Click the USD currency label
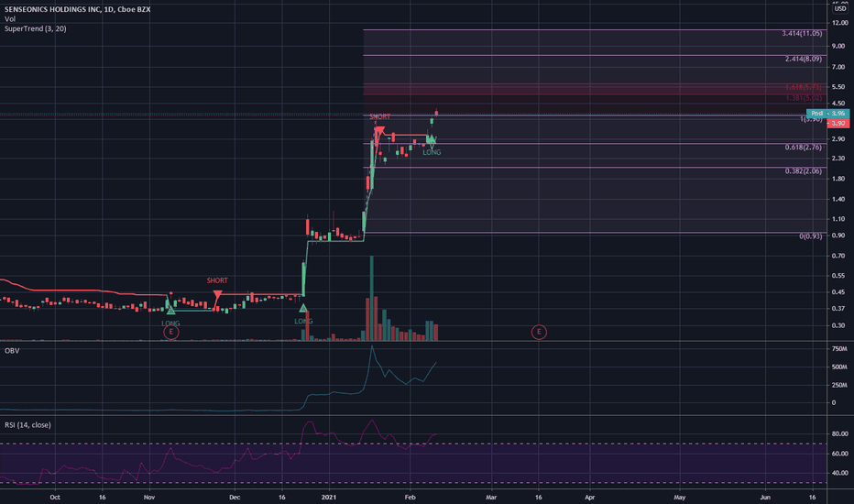Screen dimensions: 854x504 click(840, 9)
